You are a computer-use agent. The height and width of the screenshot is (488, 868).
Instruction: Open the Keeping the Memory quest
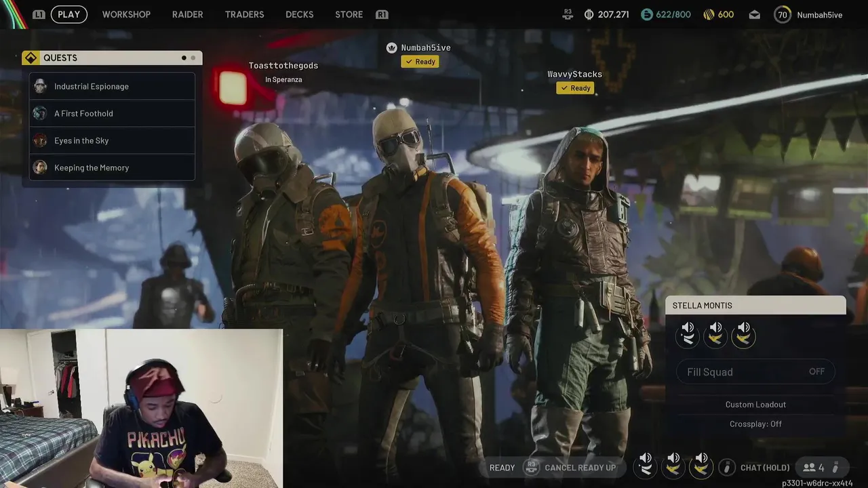[112, 167]
